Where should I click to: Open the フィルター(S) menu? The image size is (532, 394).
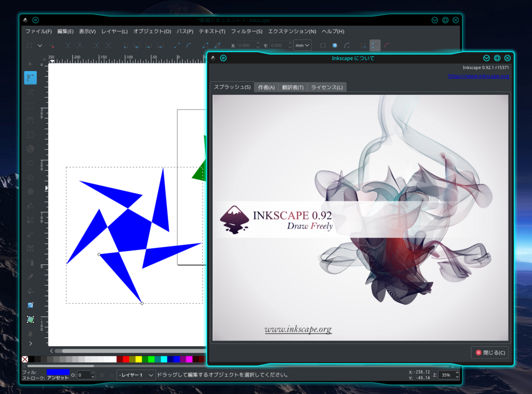coord(247,31)
